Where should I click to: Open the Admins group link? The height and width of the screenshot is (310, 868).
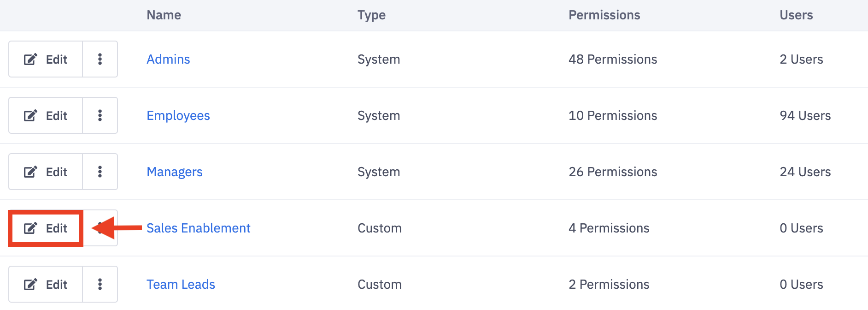[168, 59]
